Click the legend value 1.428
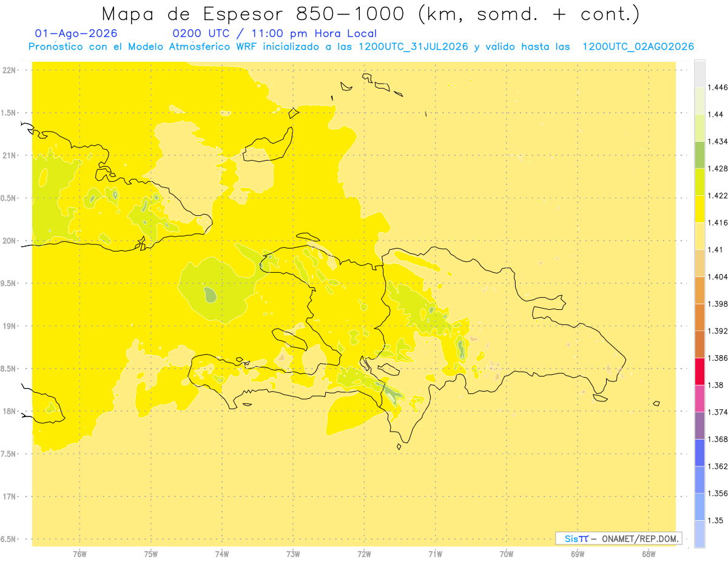 (719, 169)
